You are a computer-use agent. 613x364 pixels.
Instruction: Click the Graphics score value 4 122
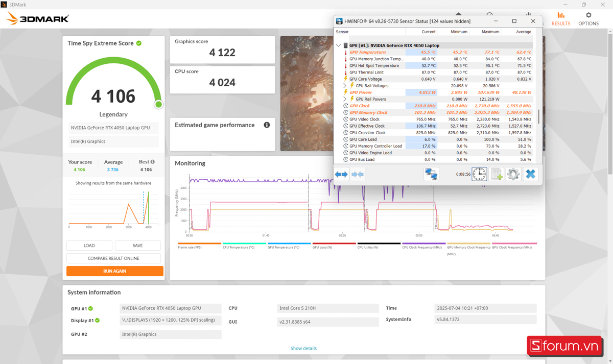(x=222, y=52)
